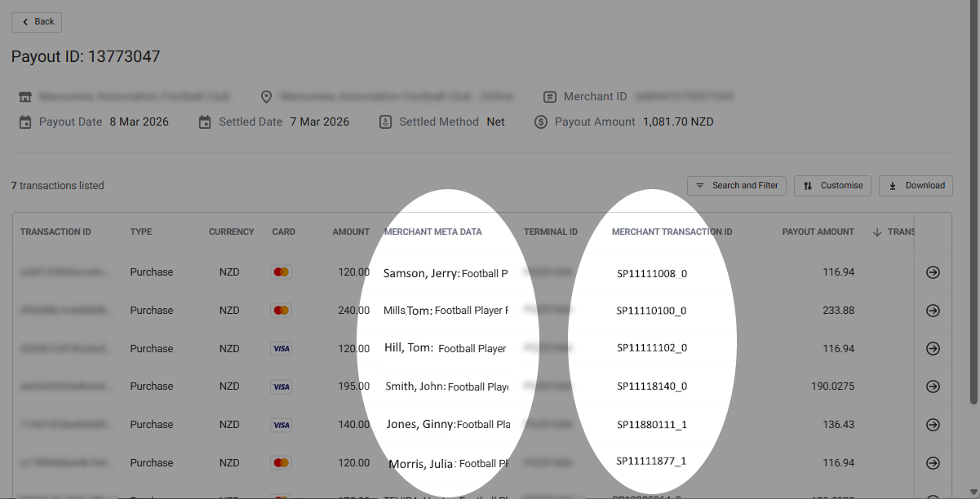Click Mastercard icon in 240.00 row
Screen dimensions: 980x499
coord(281,311)
